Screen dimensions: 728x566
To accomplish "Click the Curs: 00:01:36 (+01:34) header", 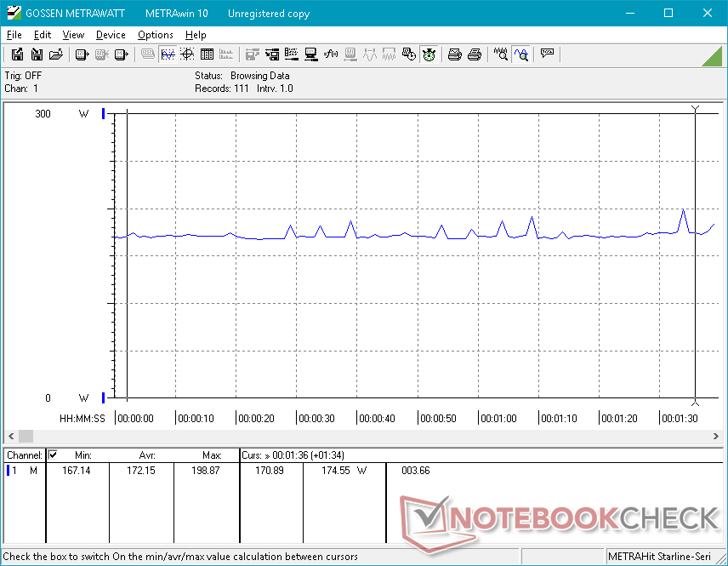I will [293, 455].
